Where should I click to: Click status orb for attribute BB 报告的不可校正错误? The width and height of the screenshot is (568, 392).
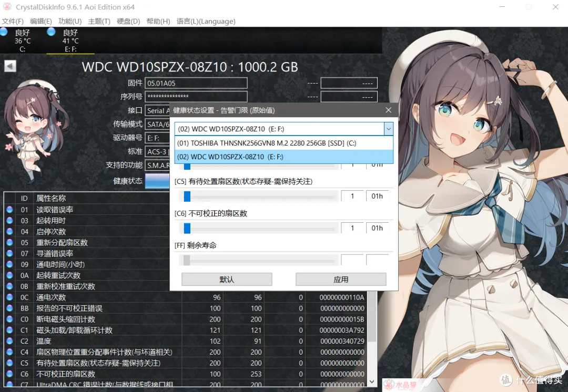[10, 308]
